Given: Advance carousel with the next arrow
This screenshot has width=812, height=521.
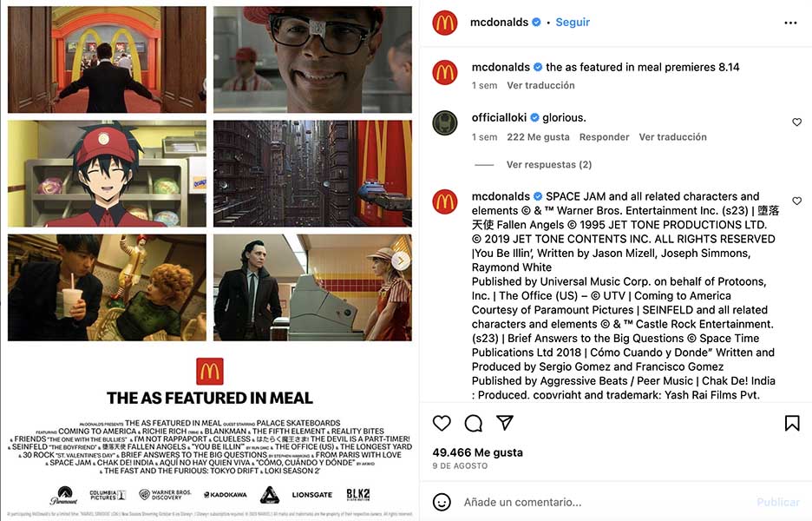Looking at the screenshot, I should click(x=400, y=260).
